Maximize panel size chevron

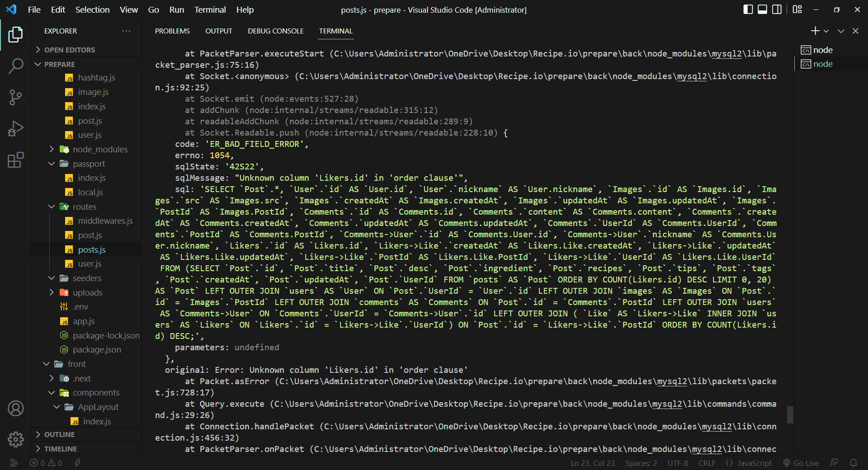pos(841,31)
